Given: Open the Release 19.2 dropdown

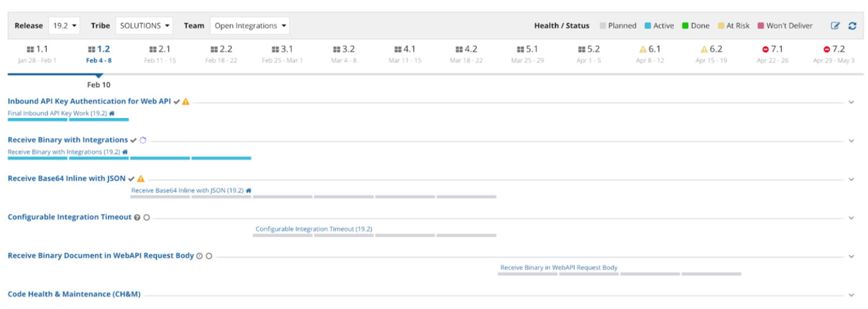Looking at the screenshot, I should tap(65, 26).
